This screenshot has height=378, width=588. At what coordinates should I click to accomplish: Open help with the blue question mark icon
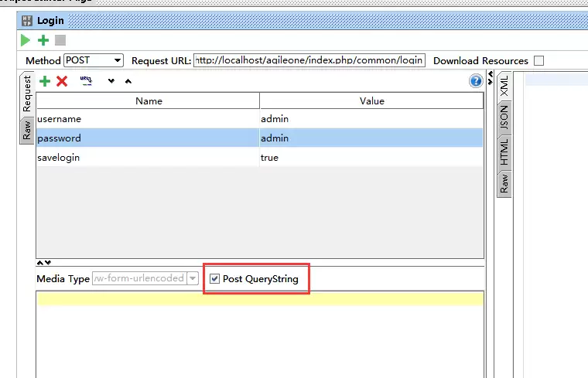[476, 80]
